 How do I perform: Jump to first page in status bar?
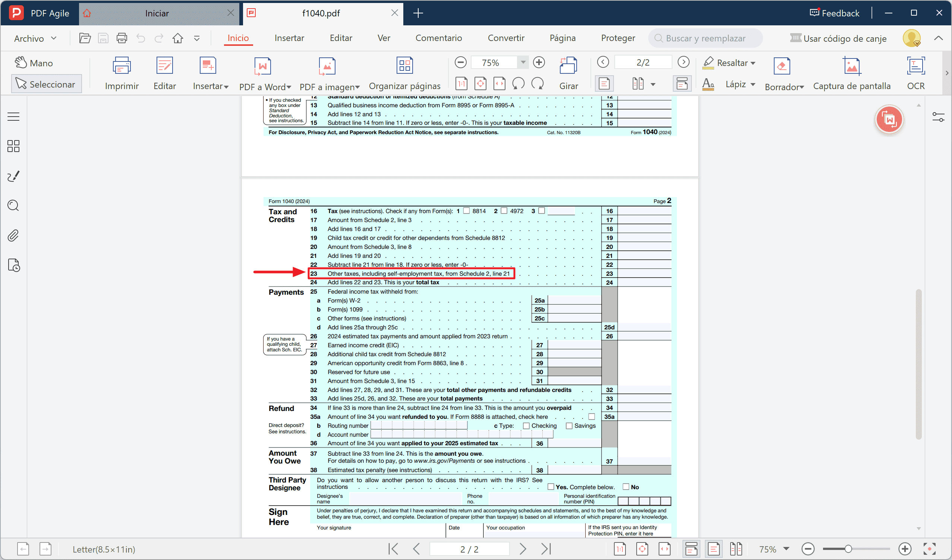393,549
